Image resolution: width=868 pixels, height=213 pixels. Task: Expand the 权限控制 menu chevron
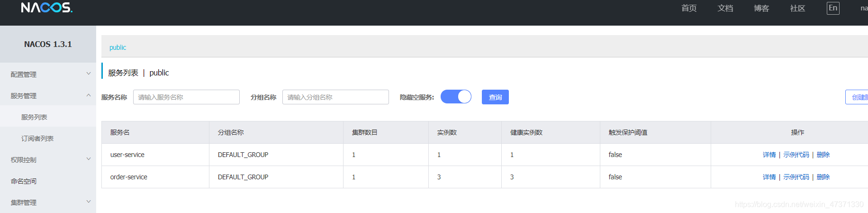pyautogui.click(x=89, y=159)
